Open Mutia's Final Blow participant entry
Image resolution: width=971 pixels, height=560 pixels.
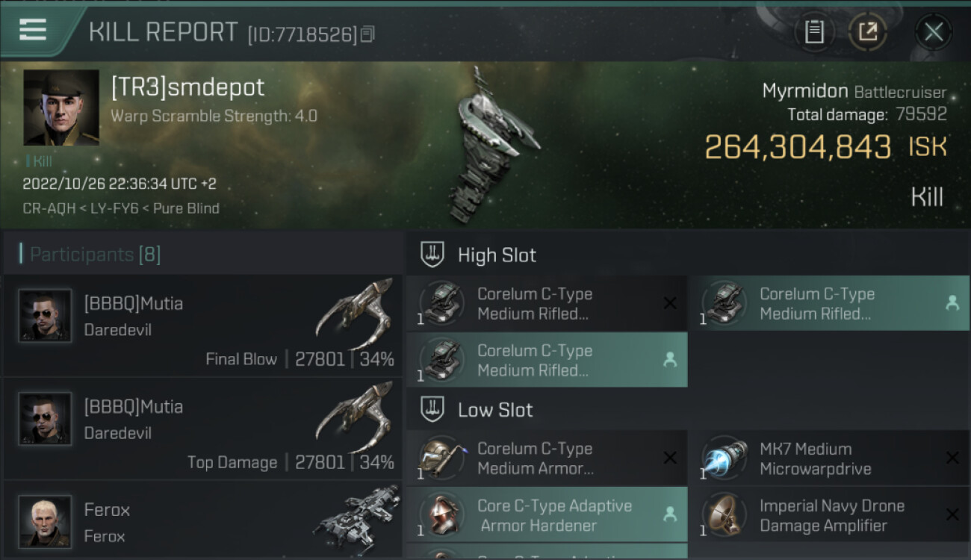pos(202,326)
